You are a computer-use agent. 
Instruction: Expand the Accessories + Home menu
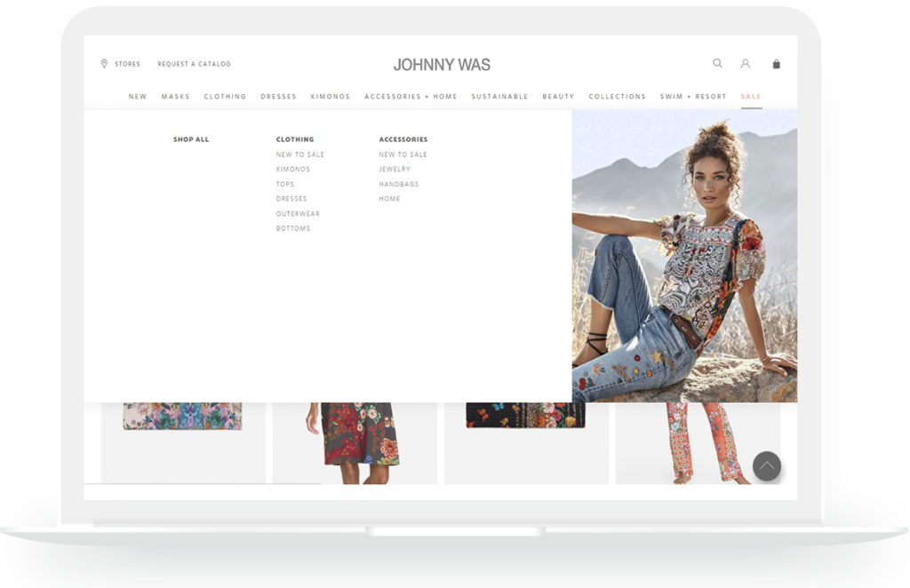[x=411, y=97]
